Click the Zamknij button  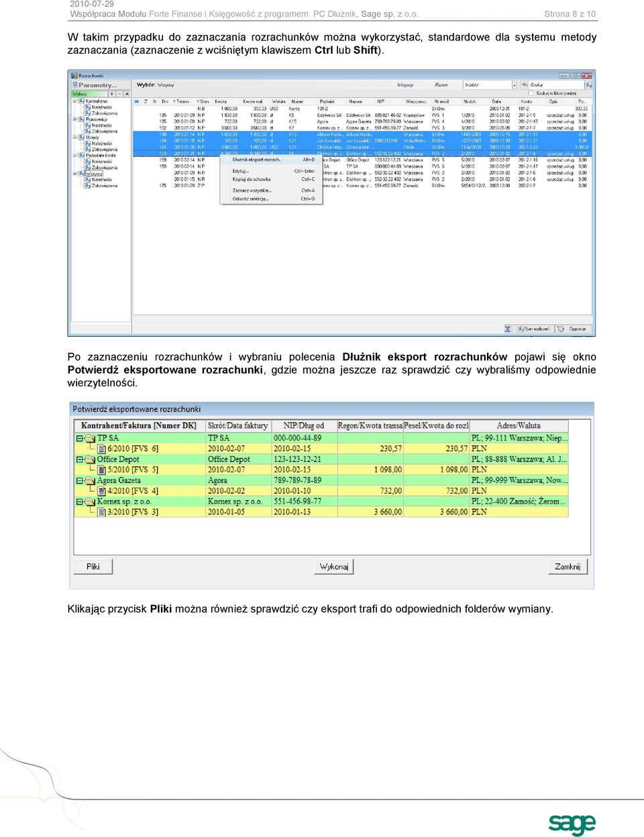[568, 567]
